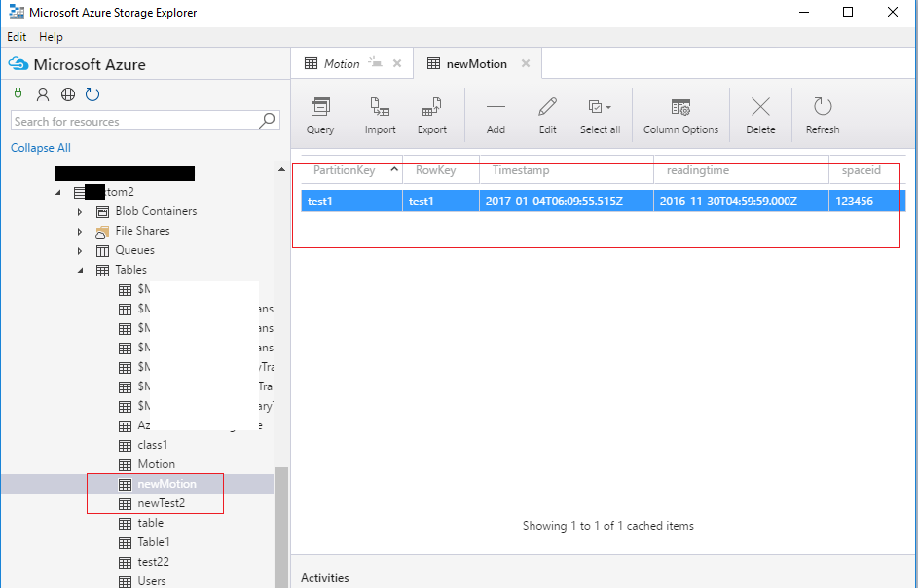The height and width of the screenshot is (588, 918).
Task: Open the Help menu
Action: point(51,37)
